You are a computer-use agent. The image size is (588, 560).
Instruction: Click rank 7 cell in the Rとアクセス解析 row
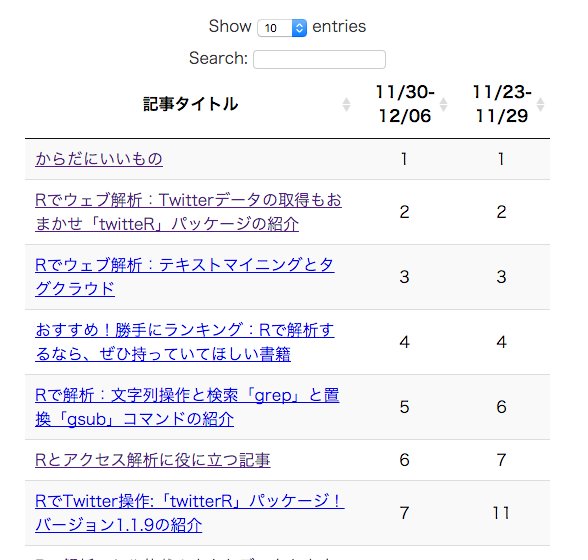click(x=501, y=460)
